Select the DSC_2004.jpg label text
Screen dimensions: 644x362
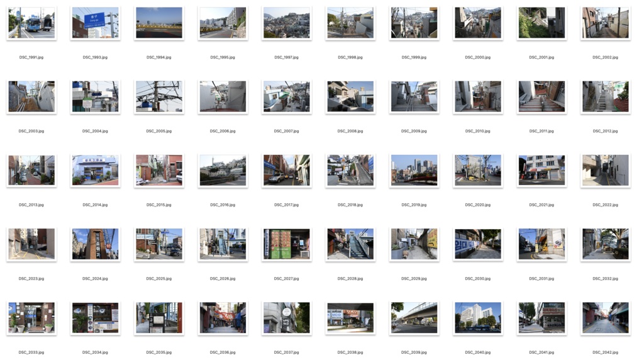coord(95,131)
